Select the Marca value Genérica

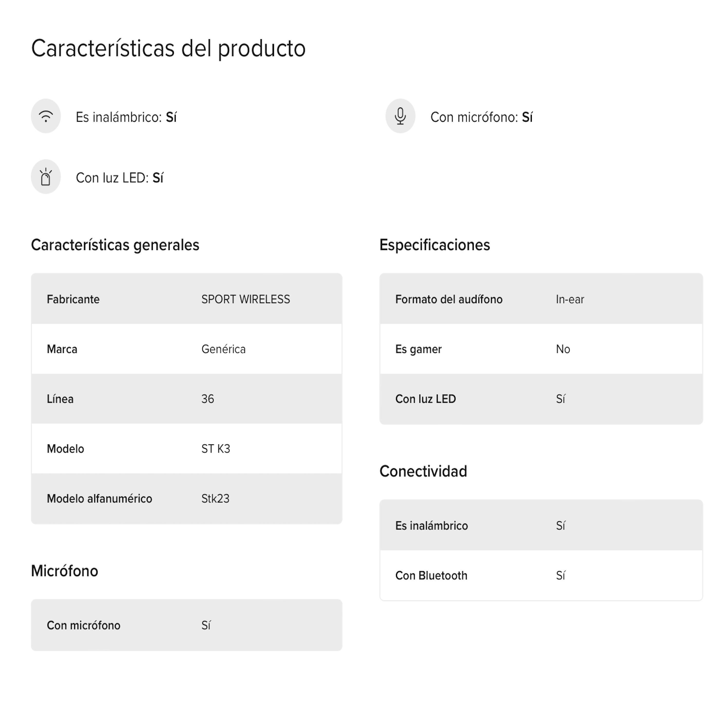pos(223,349)
